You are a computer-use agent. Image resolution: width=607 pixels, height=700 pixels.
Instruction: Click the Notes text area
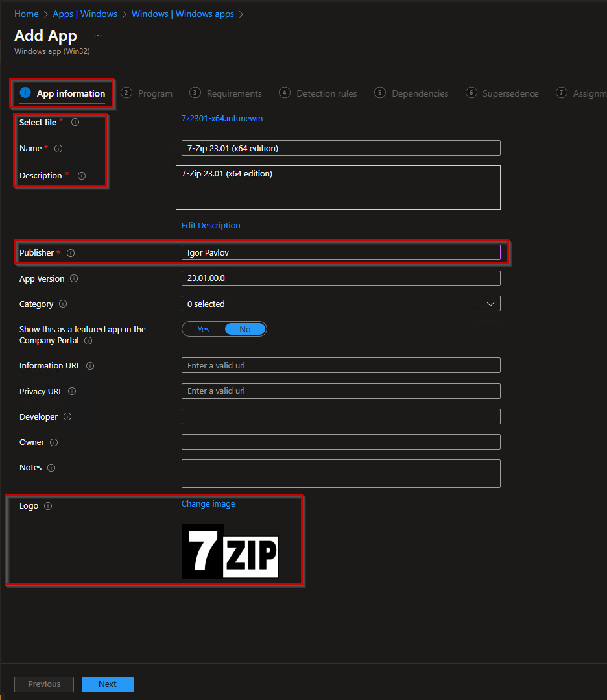341,474
